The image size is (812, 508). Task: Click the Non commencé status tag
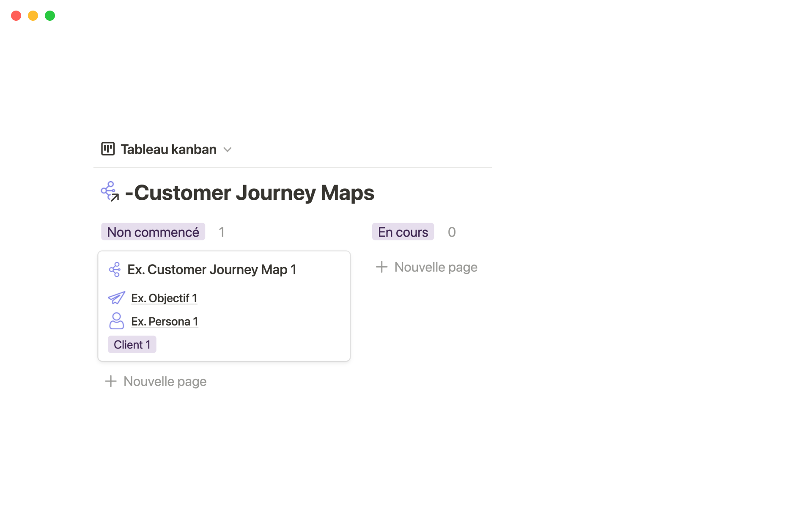click(x=153, y=232)
